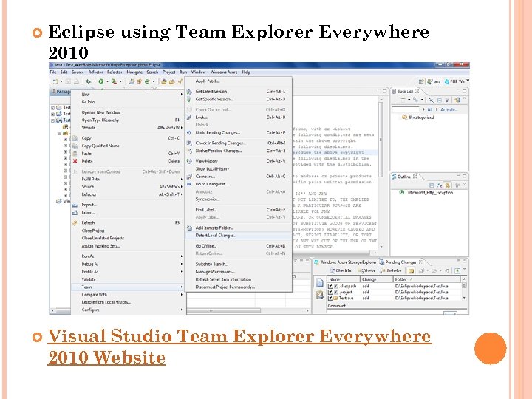Click the Source Files channel icon in Pending Changes
Screen dimensions: 532x399
pos(320,282)
